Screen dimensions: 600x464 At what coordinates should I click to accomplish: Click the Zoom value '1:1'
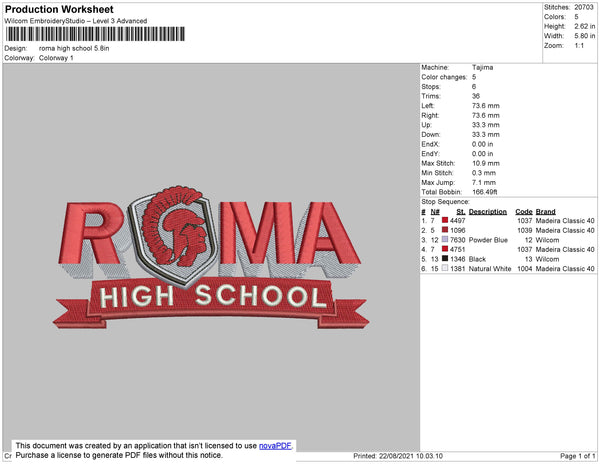click(x=579, y=46)
